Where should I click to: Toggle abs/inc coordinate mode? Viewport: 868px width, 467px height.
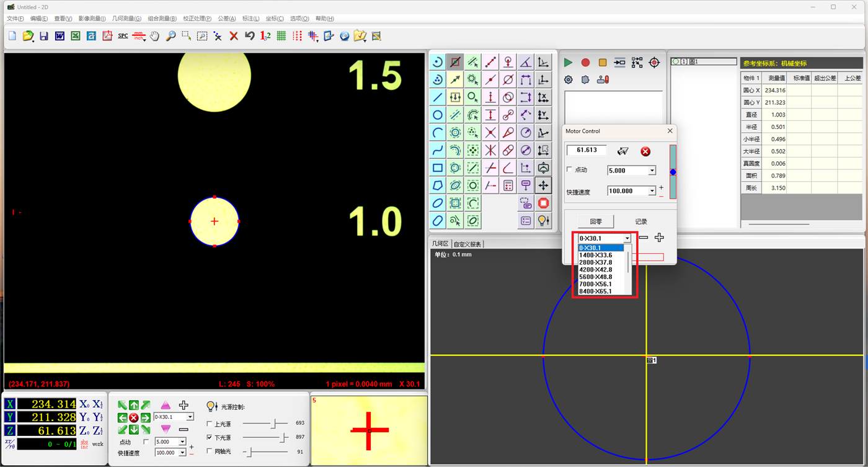tap(84, 444)
